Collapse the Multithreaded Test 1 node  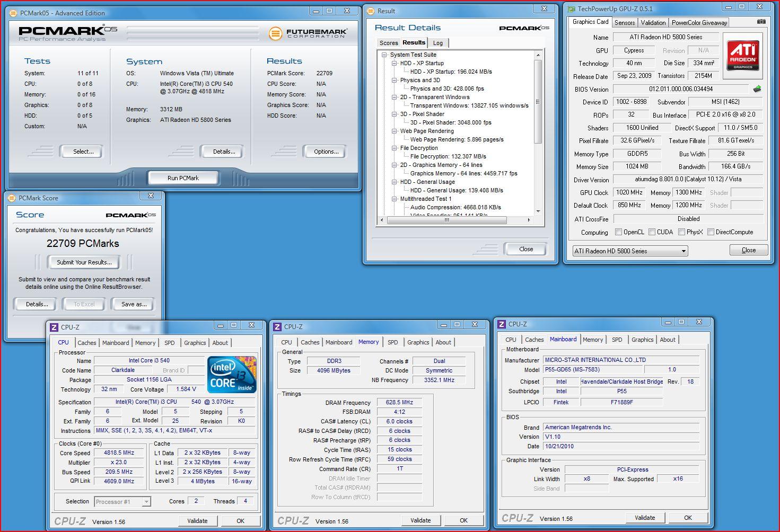pos(395,199)
